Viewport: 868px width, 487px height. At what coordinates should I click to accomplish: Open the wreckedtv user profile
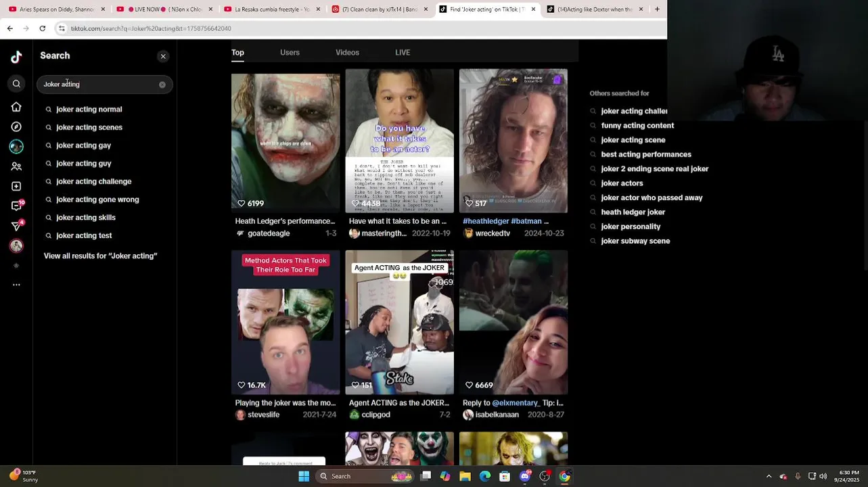click(x=486, y=233)
